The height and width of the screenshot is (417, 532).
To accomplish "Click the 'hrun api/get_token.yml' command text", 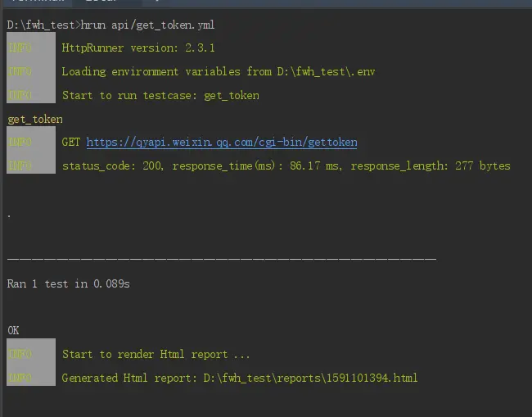I will click(x=147, y=25).
